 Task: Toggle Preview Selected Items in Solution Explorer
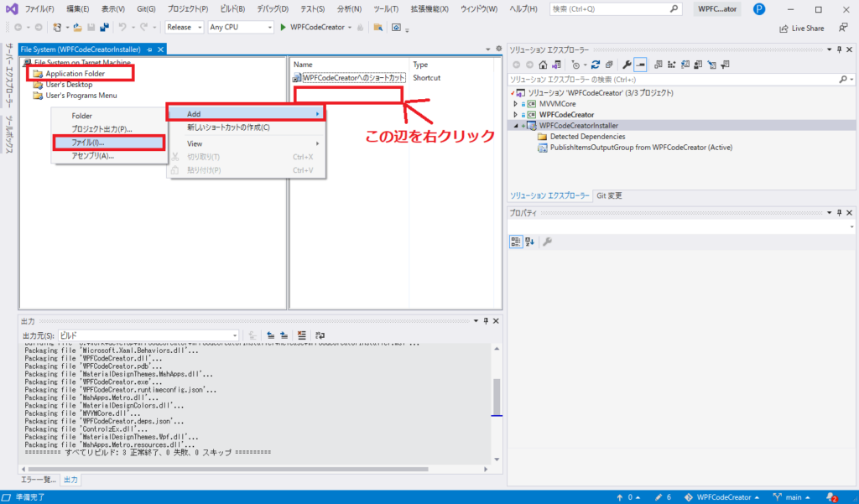(640, 65)
